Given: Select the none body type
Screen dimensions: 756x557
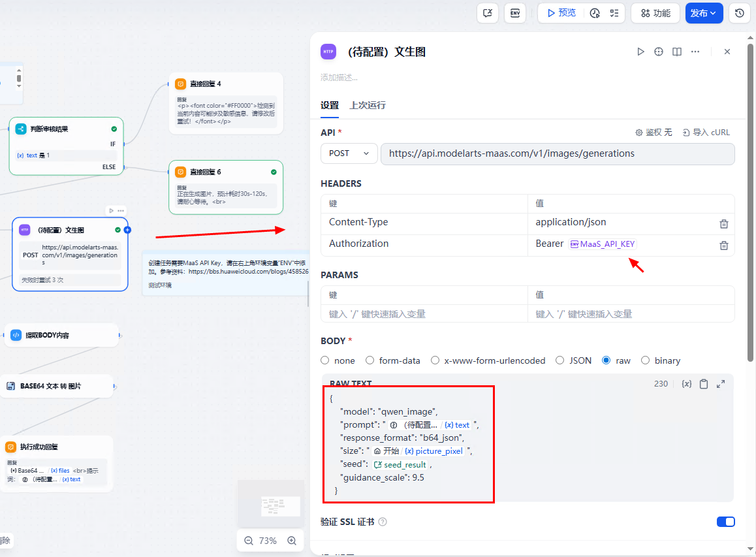Looking at the screenshot, I should coord(325,360).
